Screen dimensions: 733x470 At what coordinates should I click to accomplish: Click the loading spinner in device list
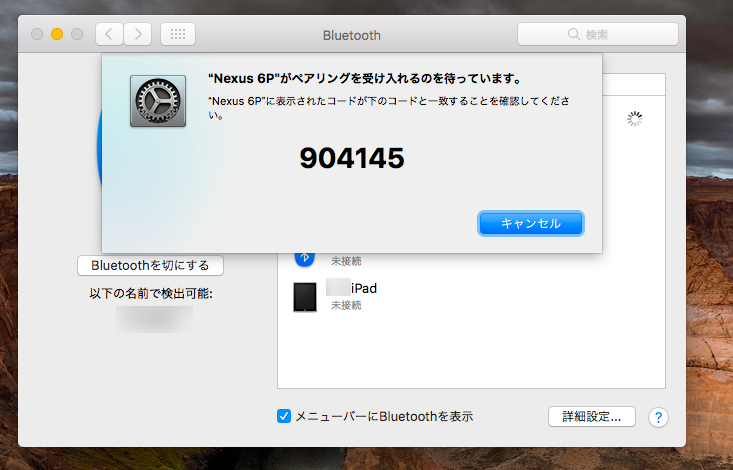pyautogui.click(x=634, y=119)
